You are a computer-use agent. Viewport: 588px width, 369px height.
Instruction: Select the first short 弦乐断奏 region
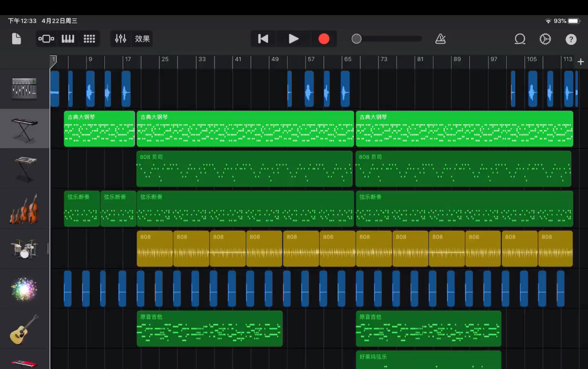82,209
